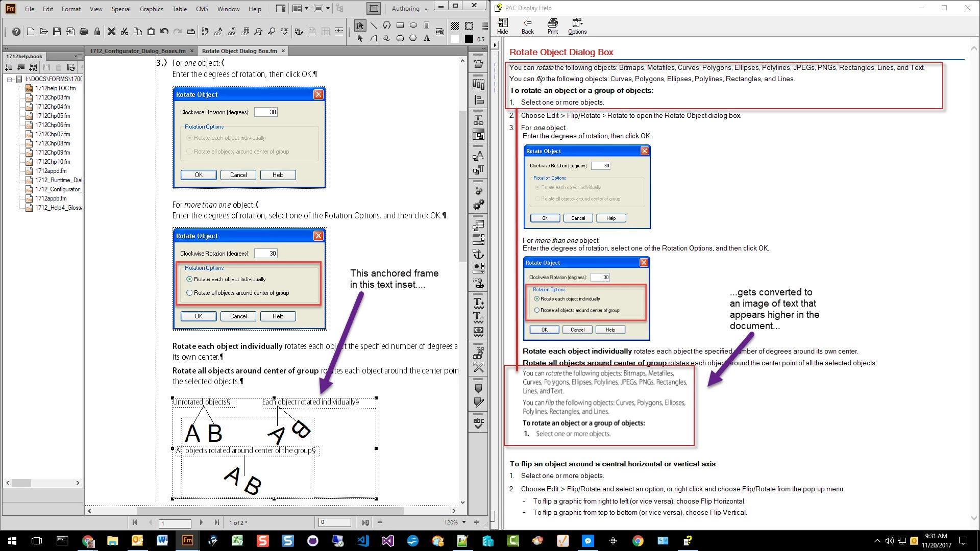The width and height of the screenshot is (980, 551).
Task: Select 'Rotate each object individually' radio in help
Action: (x=536, y=299)
